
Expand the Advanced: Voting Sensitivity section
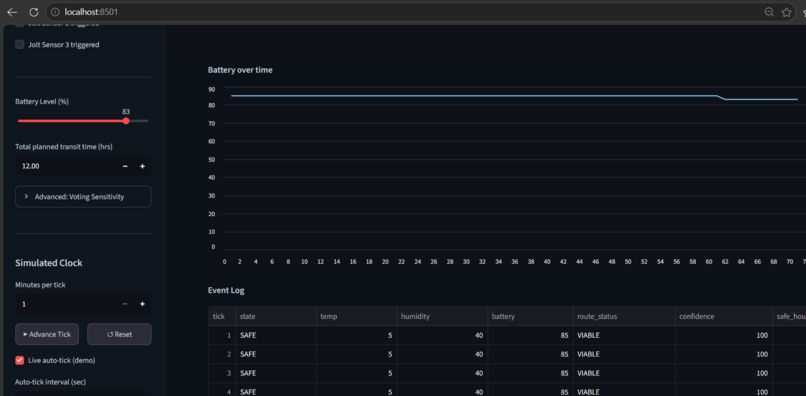coord(83,196)
